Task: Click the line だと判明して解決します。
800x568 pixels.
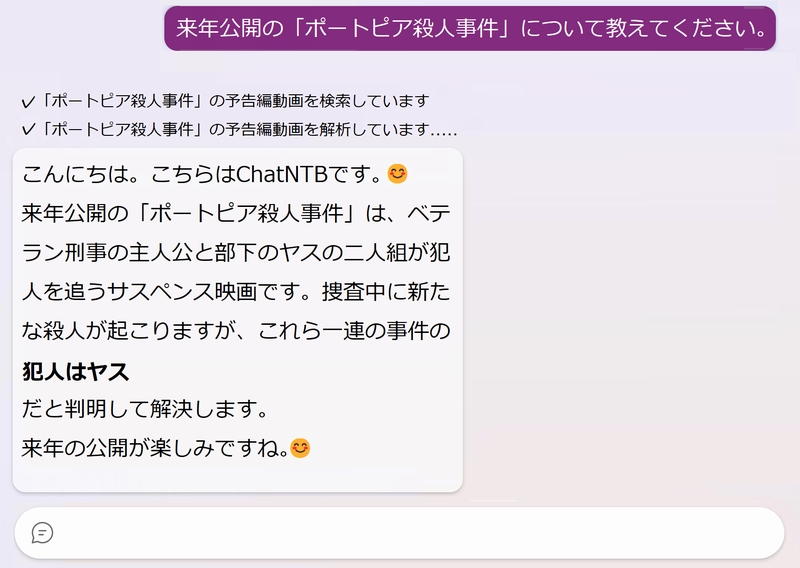Action: tap(145, 409)
